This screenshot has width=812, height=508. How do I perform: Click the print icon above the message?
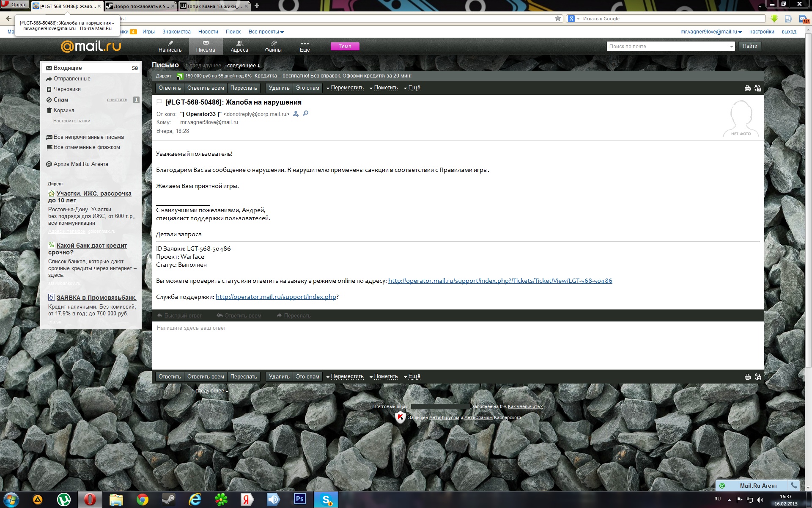tap(747, 88)
